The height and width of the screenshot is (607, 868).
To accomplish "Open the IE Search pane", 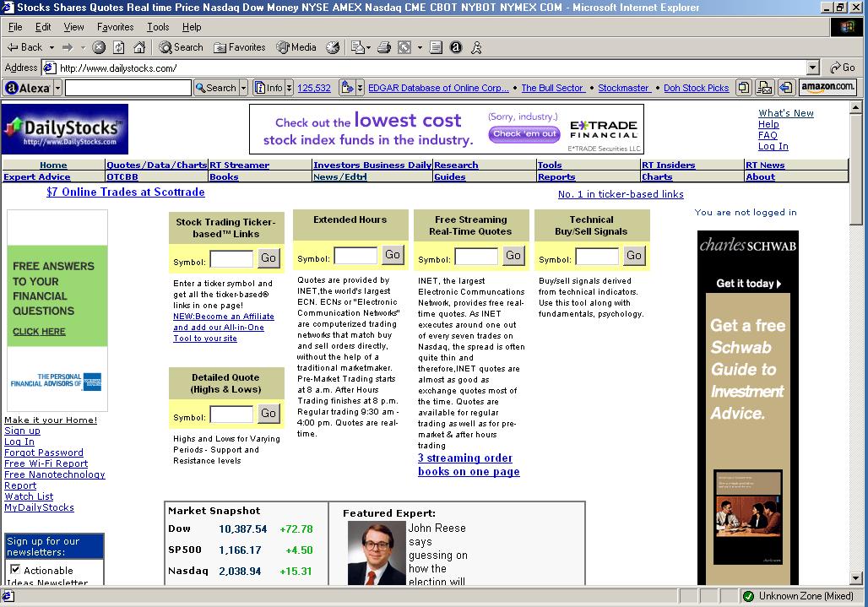I will [x=181, y=47].
